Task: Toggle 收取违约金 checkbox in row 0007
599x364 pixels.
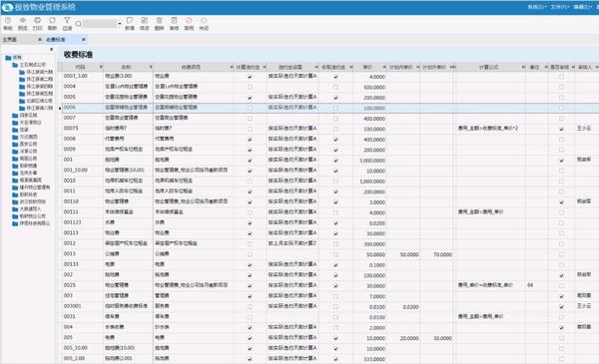Action: 335,119
